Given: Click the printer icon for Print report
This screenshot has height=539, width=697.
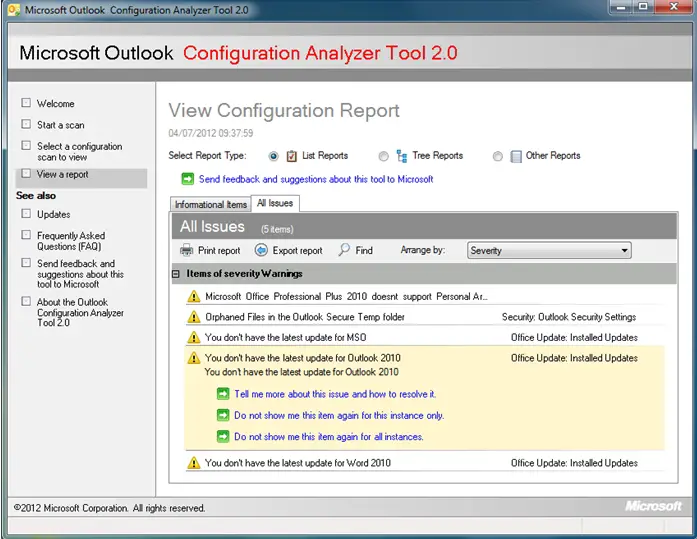Looking at the screenshot, I should [x=186, y=250].
